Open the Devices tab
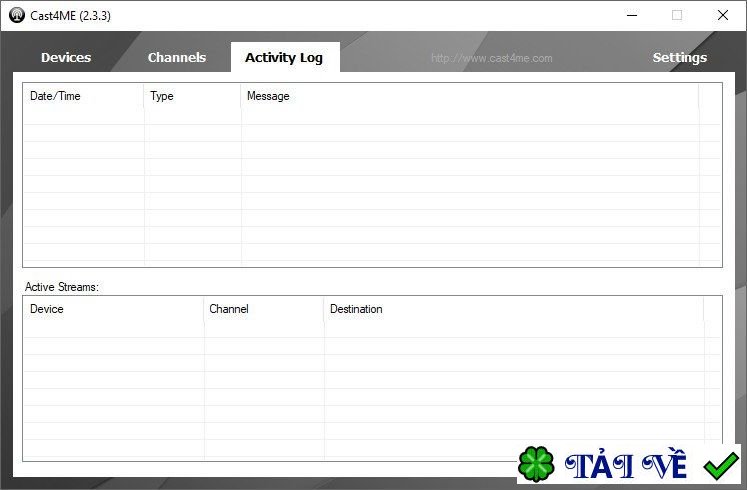 click(x=66, y=58)
